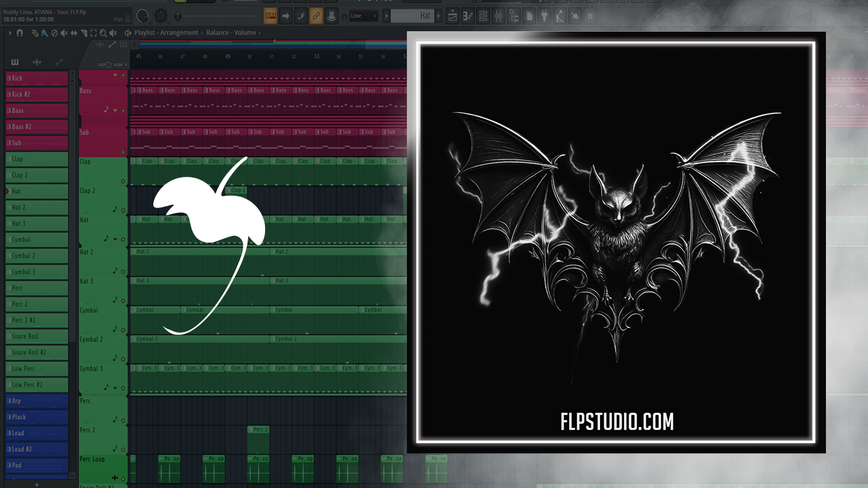The height and width of the screenshot is (488, 868).
Task: Toggle mute on the Clap track
Action: pos(123,182)
